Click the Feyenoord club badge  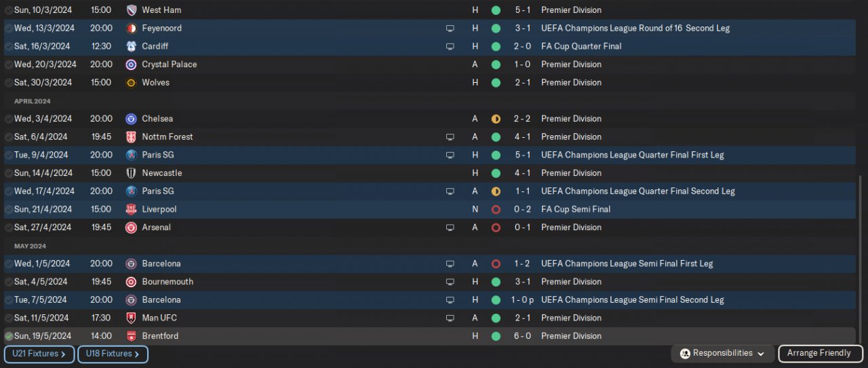pyautogui.click(x=131, y=29)
